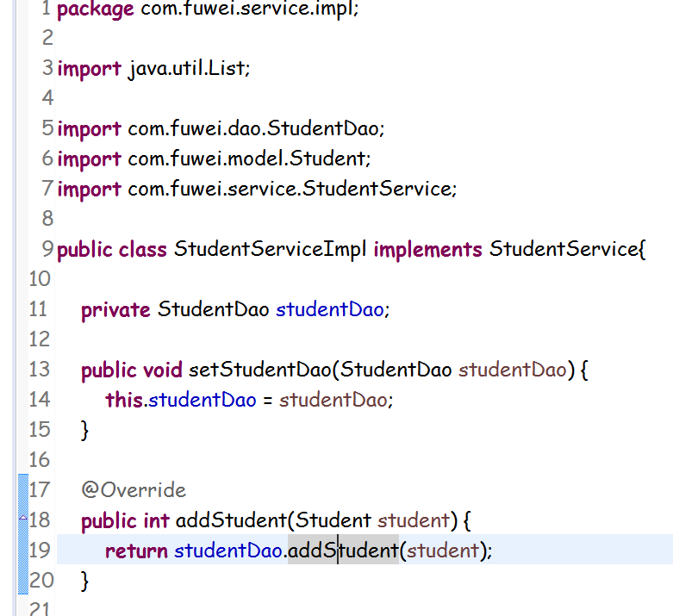
Task: Click the addStudent method declaration on line 18
Action: pos(230,521)
